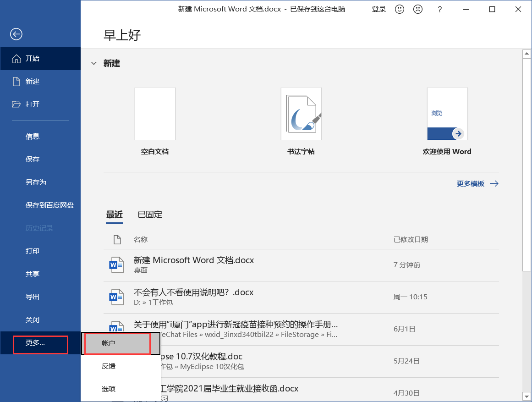Click the back arrow to exit backstage view
The height and width of the screenshot is (402, 532).
pyautogui.click(x=16, y=34)
